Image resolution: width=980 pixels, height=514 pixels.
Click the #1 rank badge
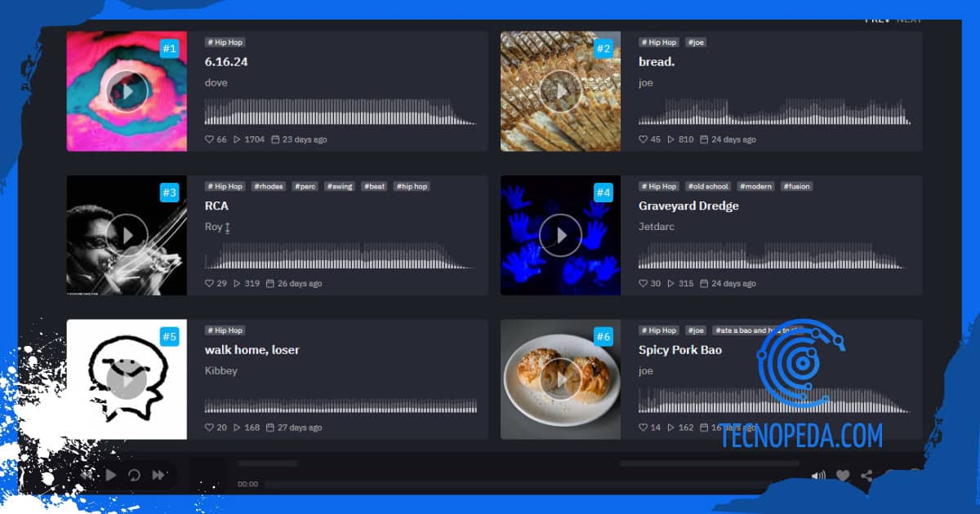(169, 48)
